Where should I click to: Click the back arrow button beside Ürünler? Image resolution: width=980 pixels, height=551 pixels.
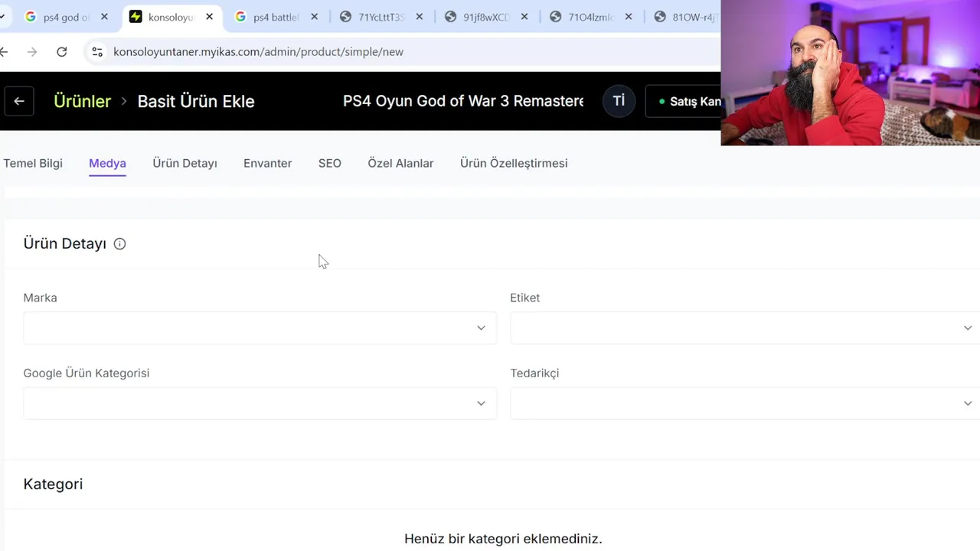coord(19,101)
